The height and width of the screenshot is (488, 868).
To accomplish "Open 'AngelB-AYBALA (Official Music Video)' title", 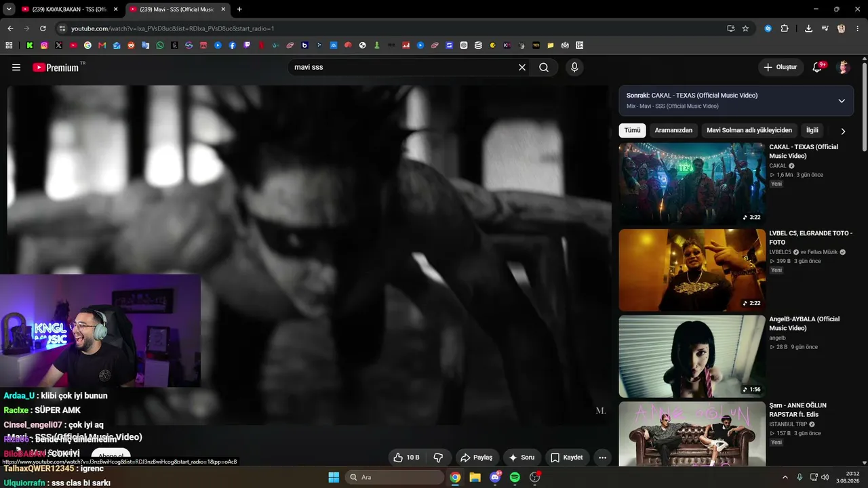I will (804, 323).
